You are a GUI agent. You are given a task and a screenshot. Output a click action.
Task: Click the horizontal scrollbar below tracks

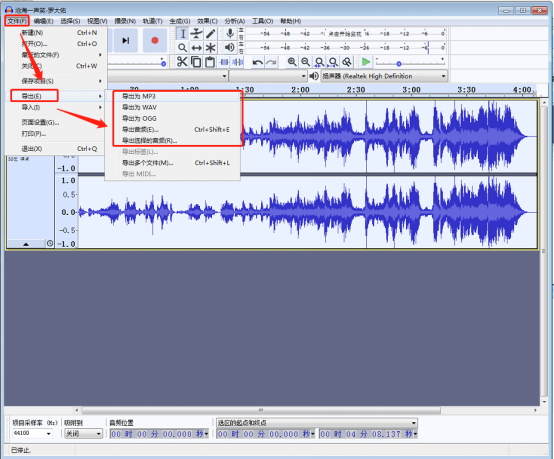click(261, 410)
